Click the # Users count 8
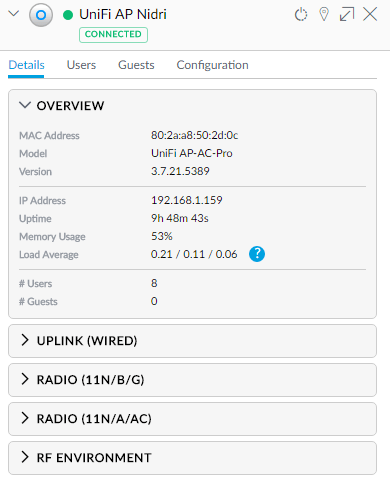Screen dimensions: 390x483 154,283
